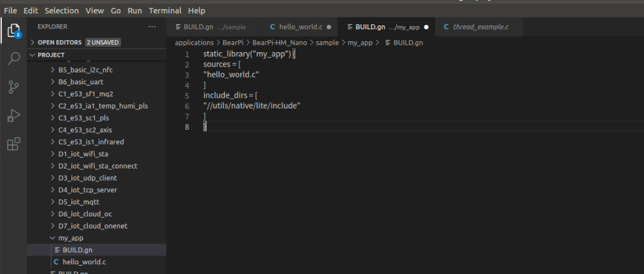Open the Terminal menu
This screenshot has height=274, width=644.
(165, 10)
